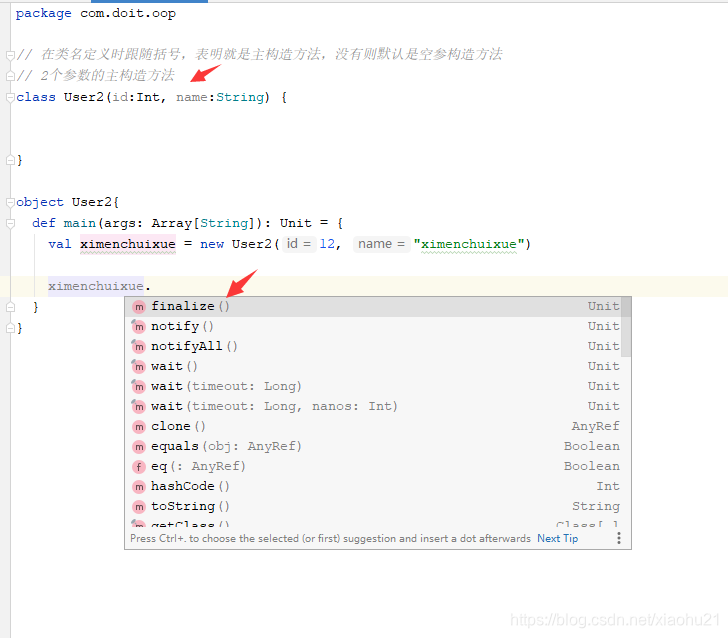Select equals(obj: AnyRef) suggestion
Viewport: 728px width, 638px height.
[374, 446]
